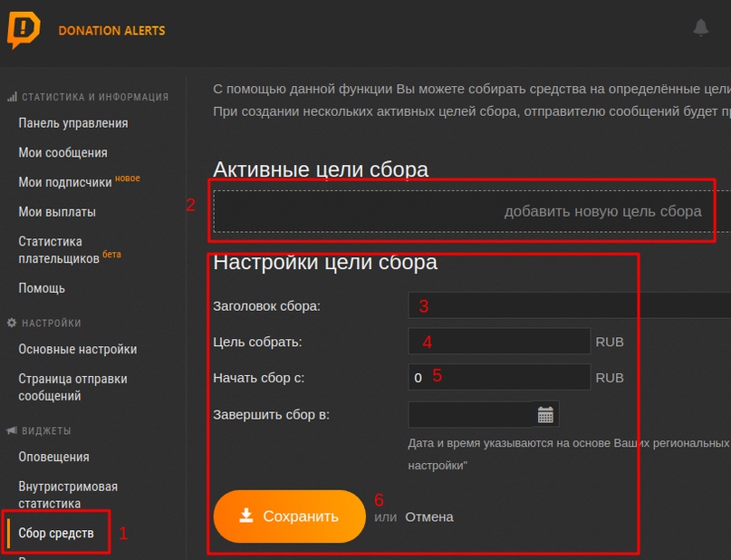Image resolution: width=731 pixels, height=560 pixels.
Task: Click the Donation Alerts logo icon
Action: [24, 30]
